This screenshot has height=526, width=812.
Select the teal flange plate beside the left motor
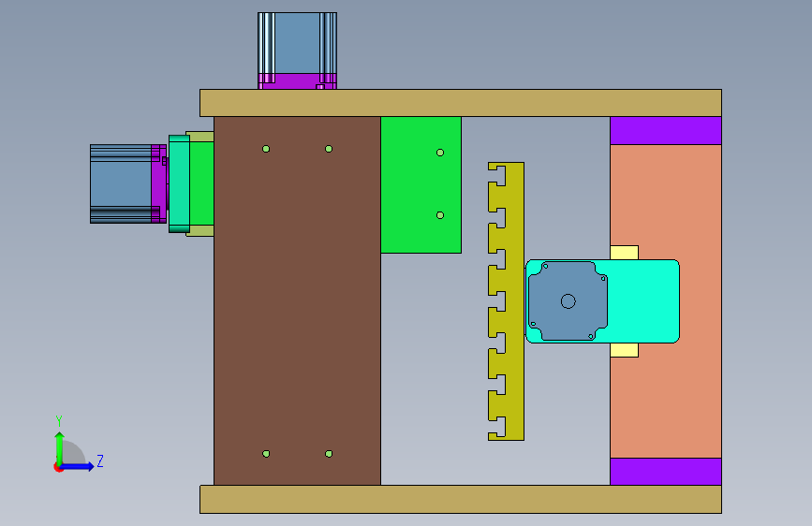[179, 183]
